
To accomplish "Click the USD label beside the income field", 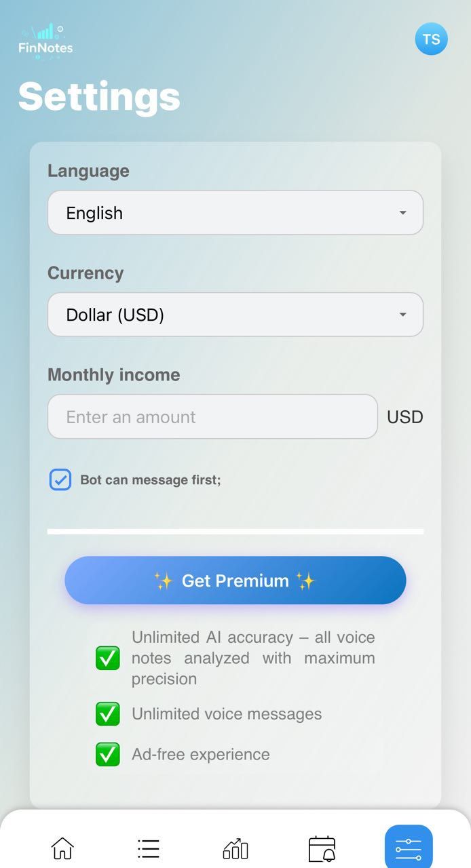I will tap(405, 416).
